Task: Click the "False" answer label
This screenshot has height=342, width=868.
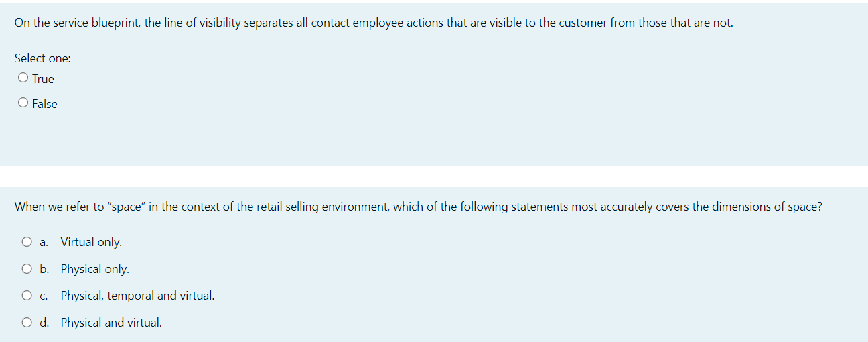Action: (45, 104)
